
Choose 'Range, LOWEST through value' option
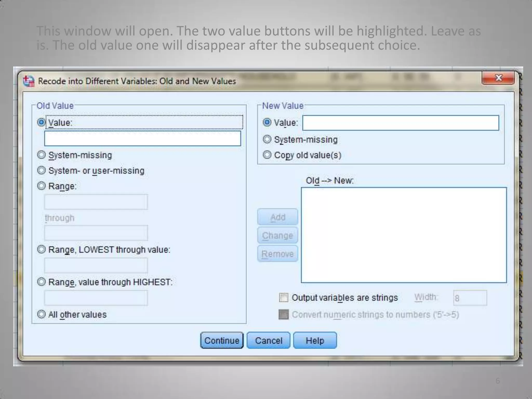point(41,250)
